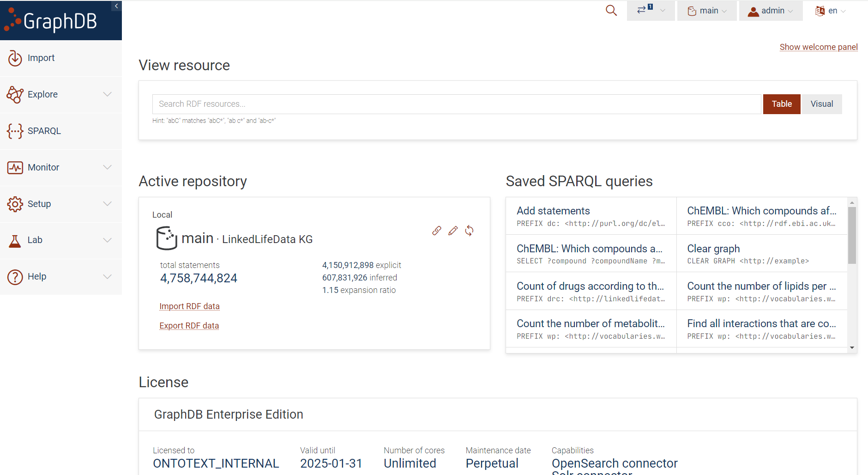The height and width of the screenshot is (475, 868).
Task: Select Table resource view mode
Action: point(782,104)
